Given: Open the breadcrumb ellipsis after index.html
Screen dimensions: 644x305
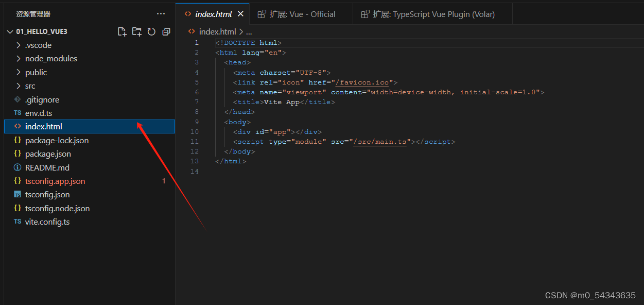Looking at the screenshot, I should (249, 31).
